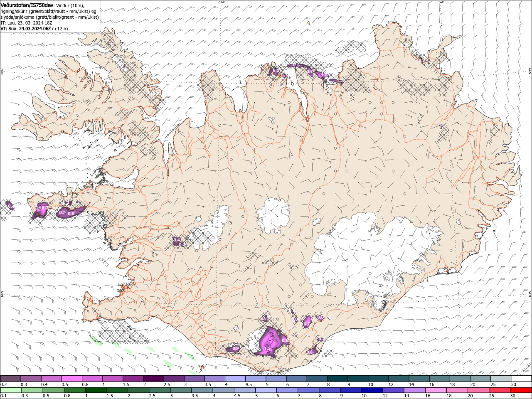Click the "0.4" snow patch west of Langjökull
Viewport: 532px width, 399px height.
click(x=177, y=241)
